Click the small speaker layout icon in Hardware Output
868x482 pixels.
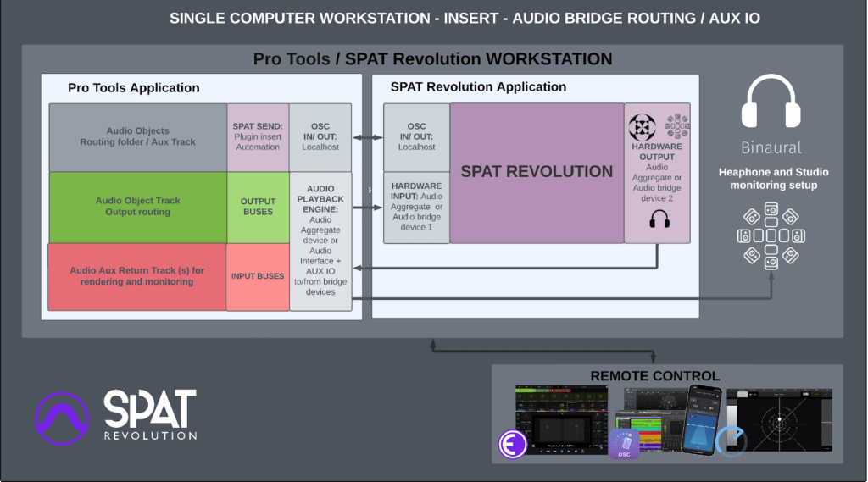[x=676, y=126]
